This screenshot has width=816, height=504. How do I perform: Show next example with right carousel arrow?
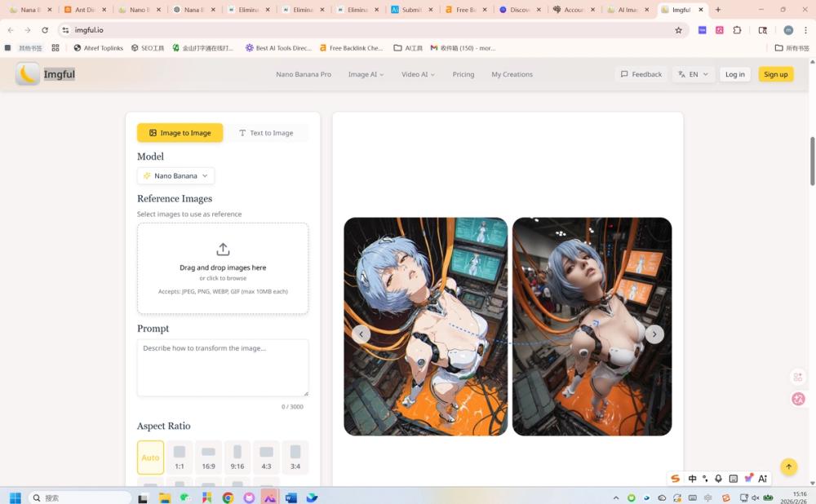click(x=654, y=334)
